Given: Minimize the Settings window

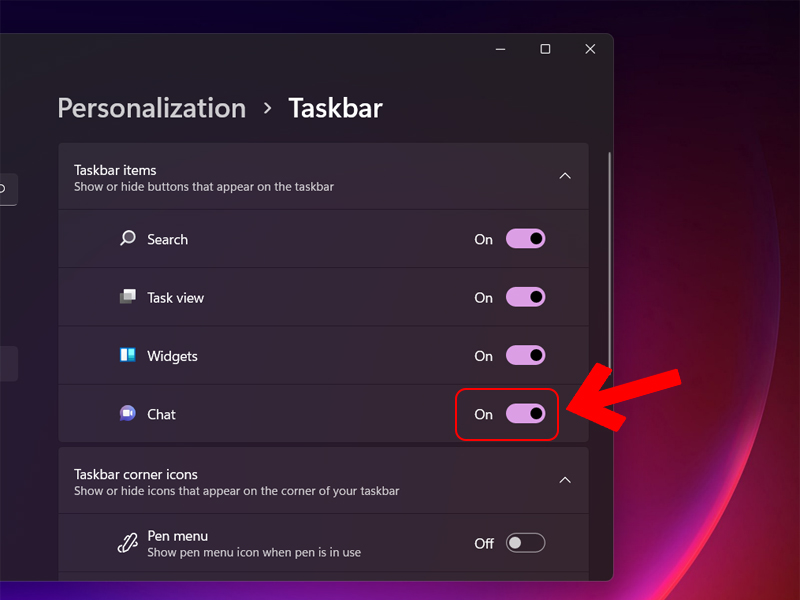Looking at the screenshot, I should click(x=501, y=49).
